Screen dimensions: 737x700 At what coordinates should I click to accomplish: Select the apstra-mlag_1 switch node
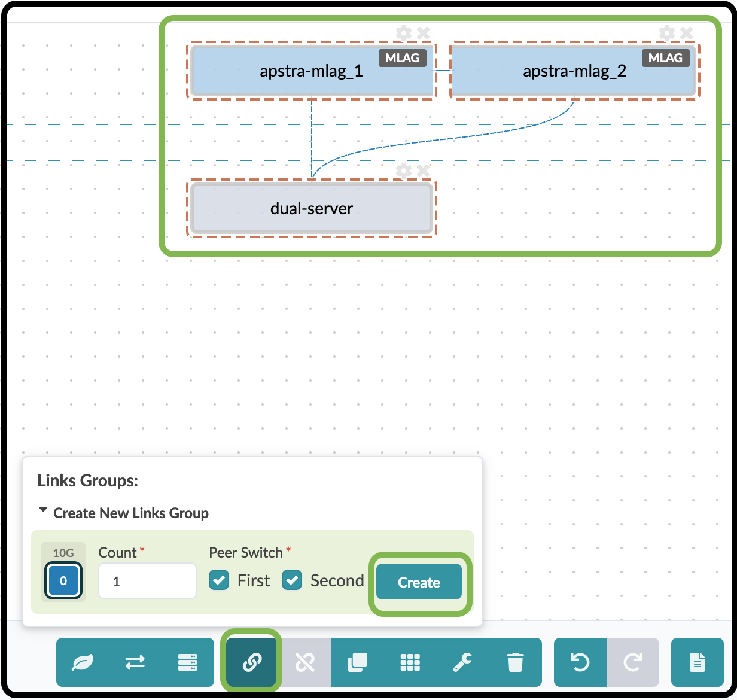point(312,71)
